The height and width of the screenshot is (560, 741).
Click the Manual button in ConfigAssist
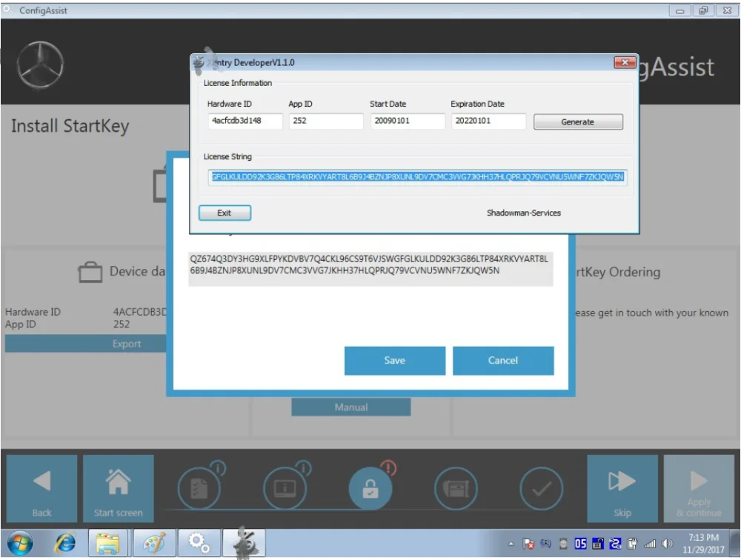(x=350, y=407)
